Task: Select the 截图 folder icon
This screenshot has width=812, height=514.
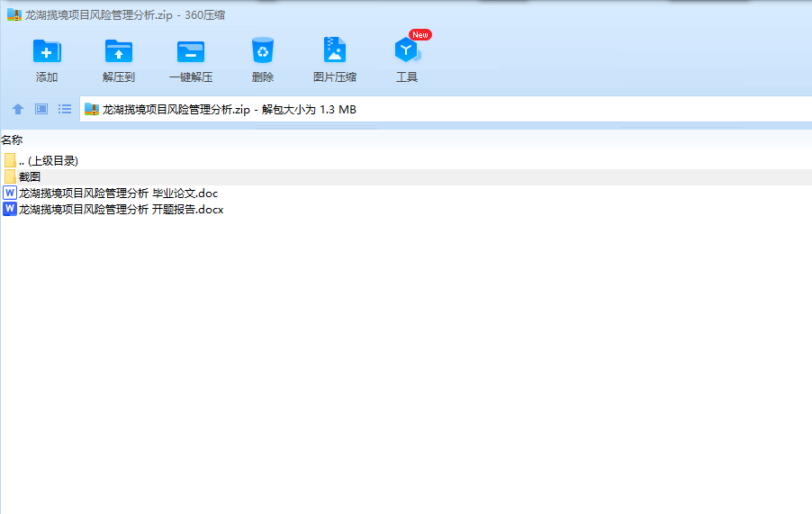Action: [x=10, y=177]
